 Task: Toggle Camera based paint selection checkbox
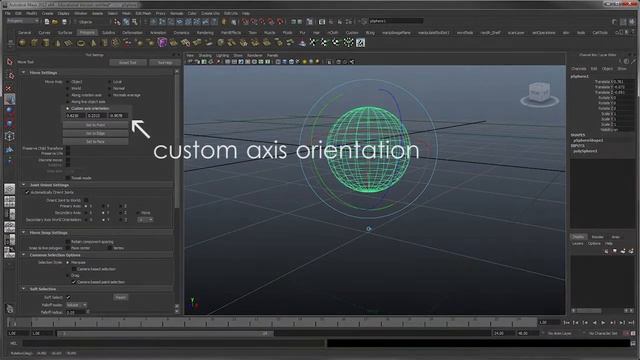[x=74, y=282]
